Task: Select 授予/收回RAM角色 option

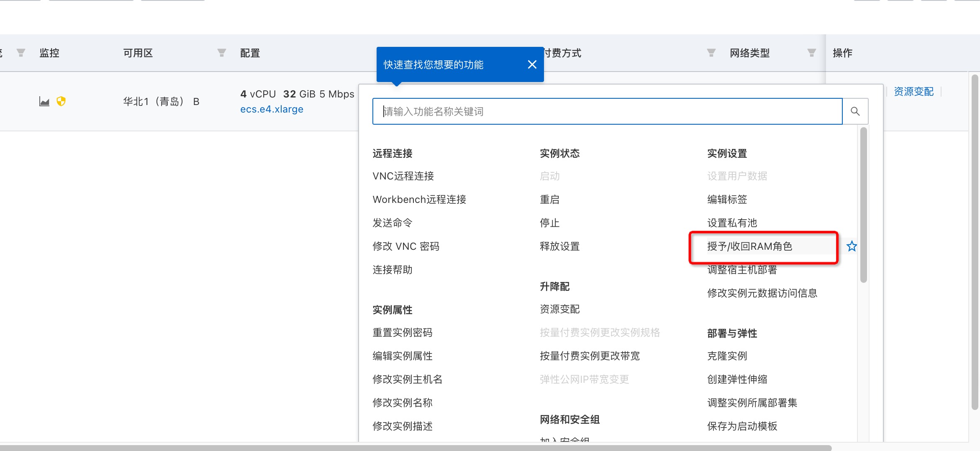Action: [x=750, y=246]
